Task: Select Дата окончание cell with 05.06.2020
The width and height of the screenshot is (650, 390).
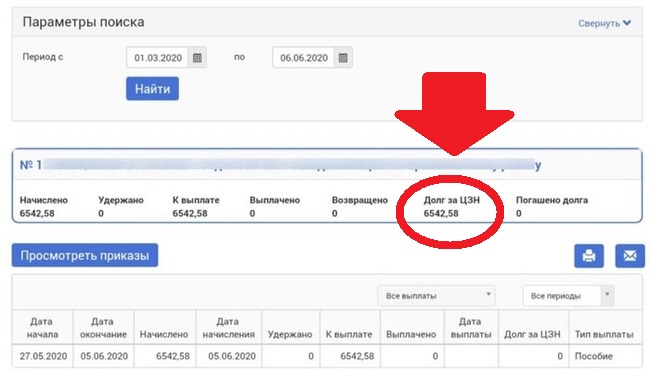Action: point(104,356)
